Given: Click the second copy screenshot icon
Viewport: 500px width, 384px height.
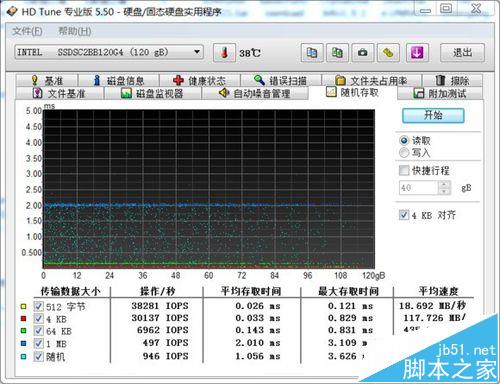Looking at the screenshot, I should 337,53.
